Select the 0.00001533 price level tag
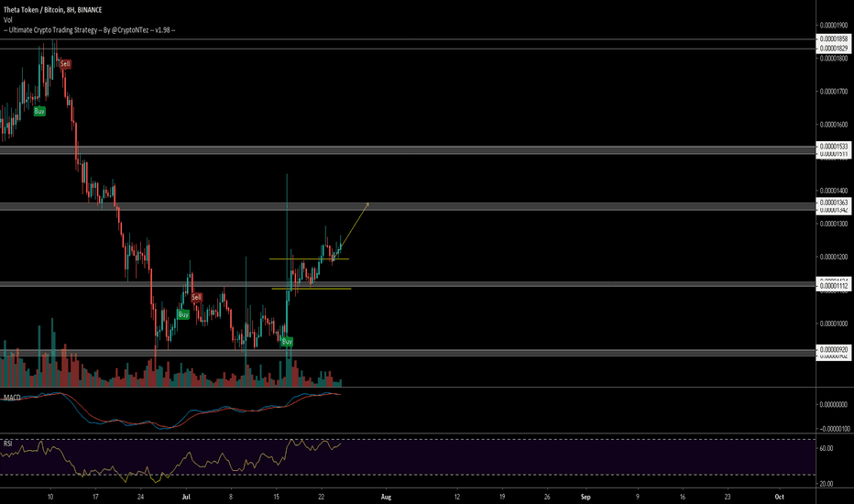 click(x=833, y=147)
